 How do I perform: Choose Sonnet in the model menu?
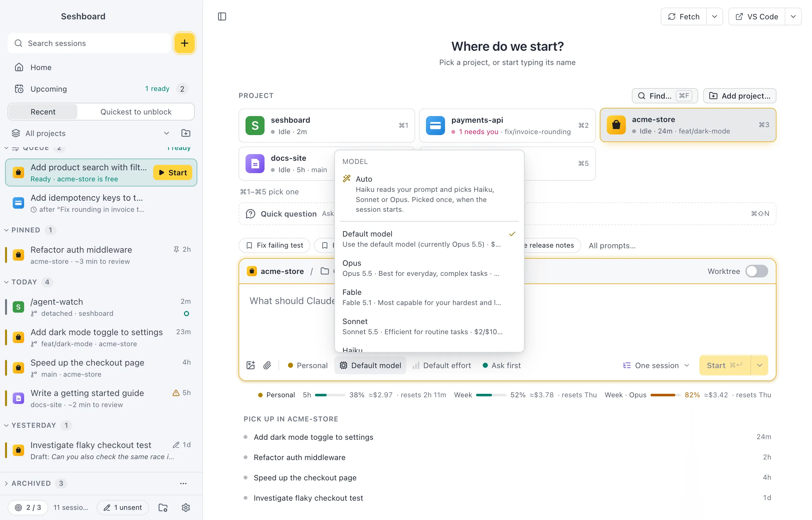tap(429, 327)
